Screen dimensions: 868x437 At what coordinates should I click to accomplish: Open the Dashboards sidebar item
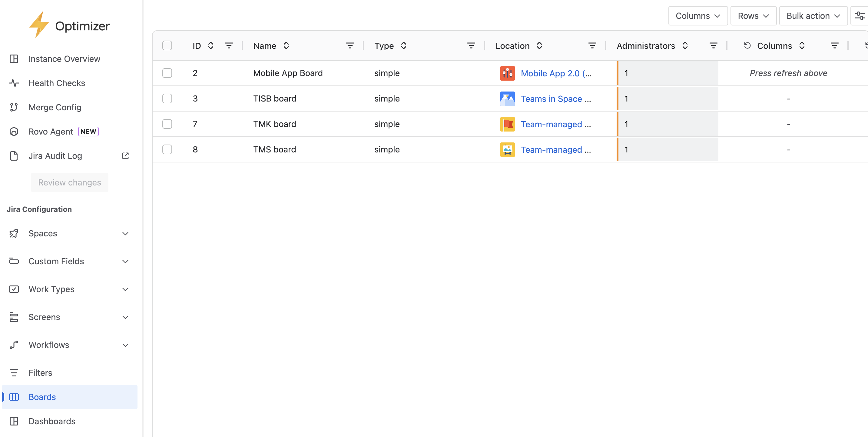[52, 421]
